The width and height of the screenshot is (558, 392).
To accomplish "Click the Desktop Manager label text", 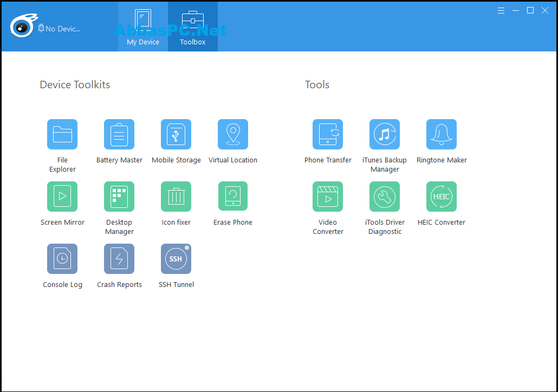I will (119, 227).
